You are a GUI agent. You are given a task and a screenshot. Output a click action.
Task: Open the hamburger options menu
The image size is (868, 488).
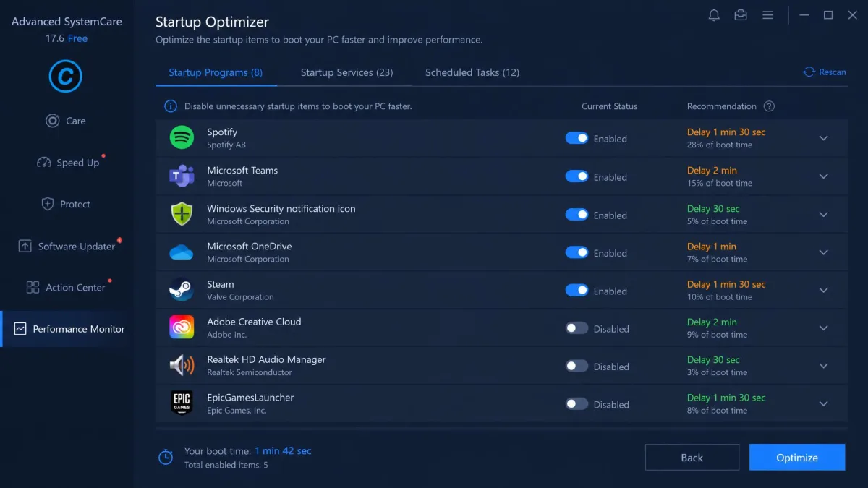[767, 15]
